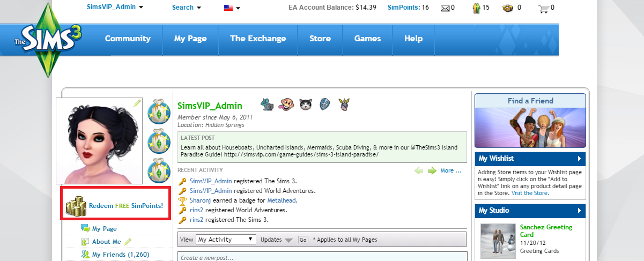Click the computer user badge icon
The height and width of the screenshot is (261, 644).
point(267,105)
